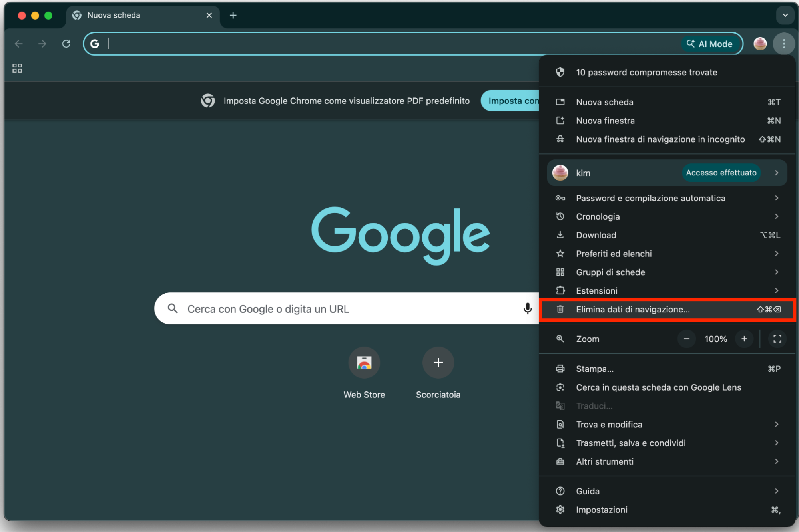799x532 pixels.
Task: Decrease zoom with minus button
Action: (x=686, y=339)
